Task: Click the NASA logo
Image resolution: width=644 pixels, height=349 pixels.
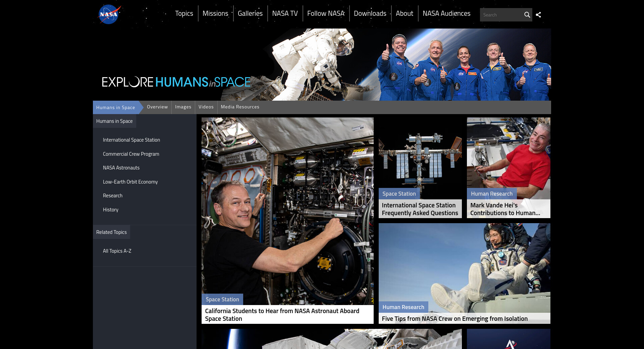Action: point(109,14)
